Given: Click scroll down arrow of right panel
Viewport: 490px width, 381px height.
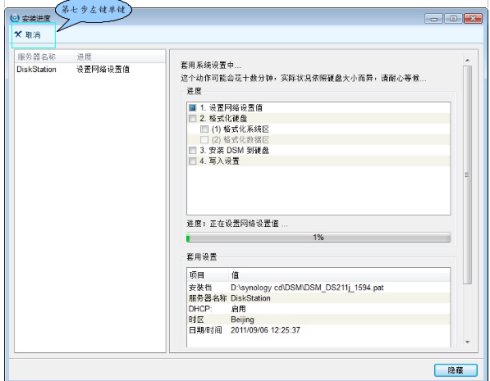Looking at the screenshot, I should tap(467, 342).
